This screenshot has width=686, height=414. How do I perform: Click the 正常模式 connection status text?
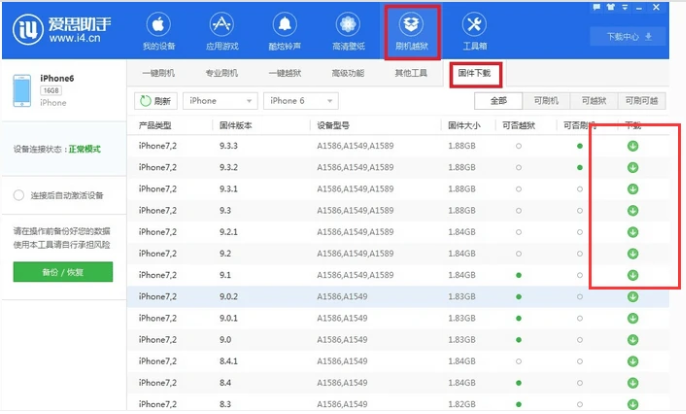pyautogui.click(x=84, y=149)
